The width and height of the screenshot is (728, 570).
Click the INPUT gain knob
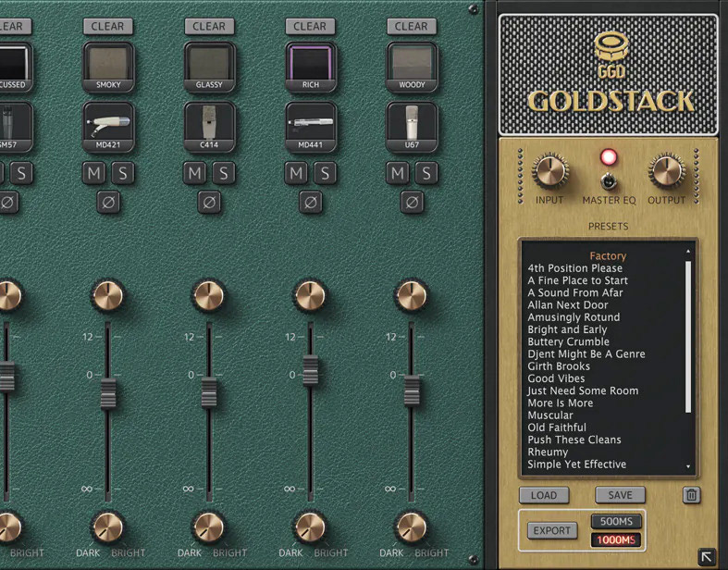pyautogui.click(x=550, y=170)
